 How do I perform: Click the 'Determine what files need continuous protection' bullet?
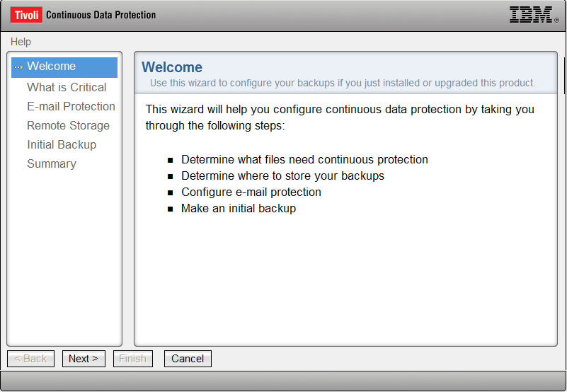click(304, 159)
